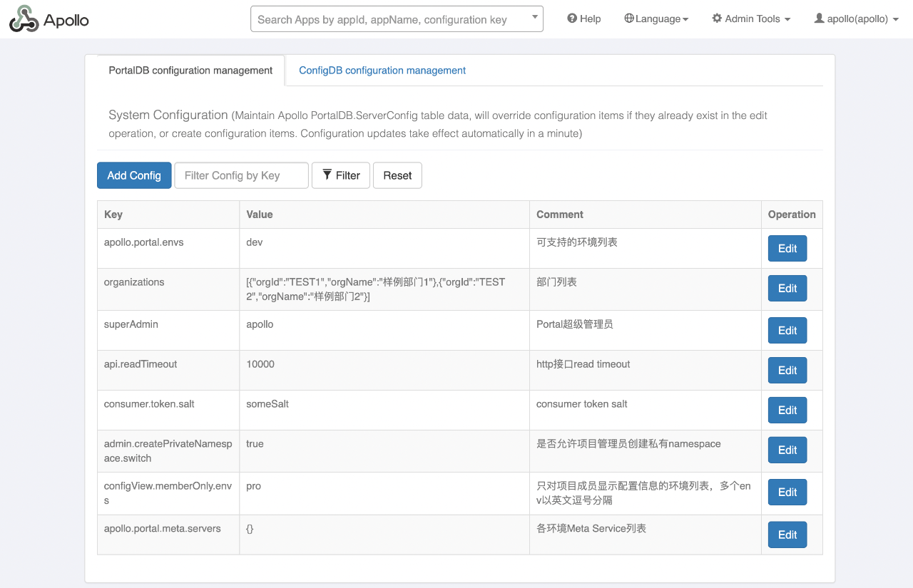Switch to PortalDB configuration management tab

[190, 71]
